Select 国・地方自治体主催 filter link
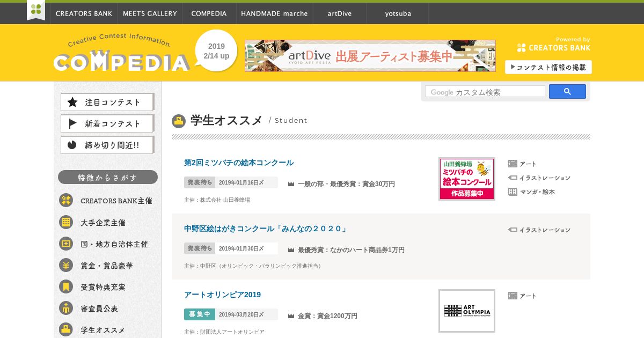The width and height of the screenshot is (644, 338). click(114, 244)
